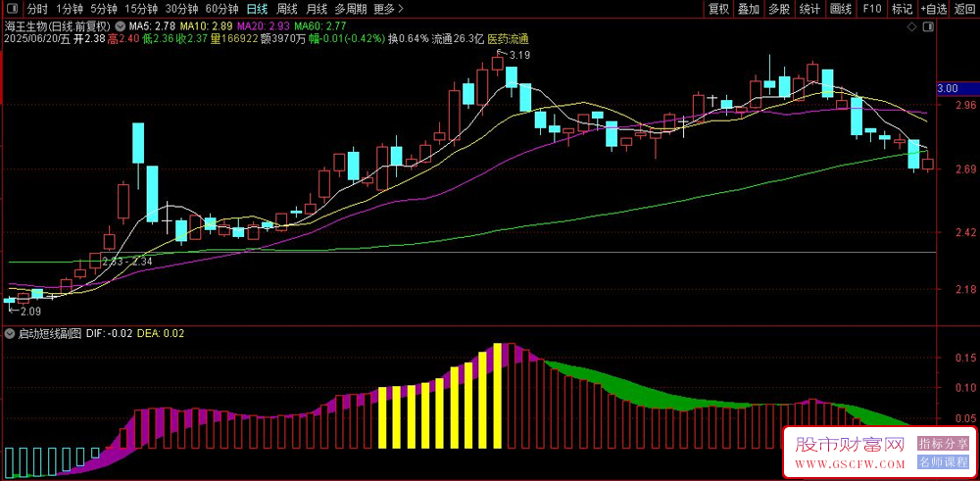Click the 流通26.3亿 float value
Screen dimensions: 980x481
(459, 39)
